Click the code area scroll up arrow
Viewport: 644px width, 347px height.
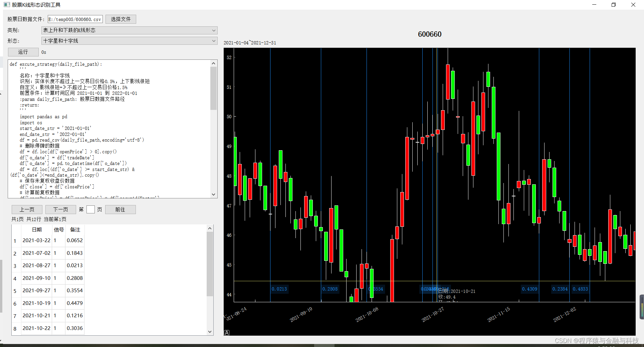pyautogui.click(x=214, y=63)
